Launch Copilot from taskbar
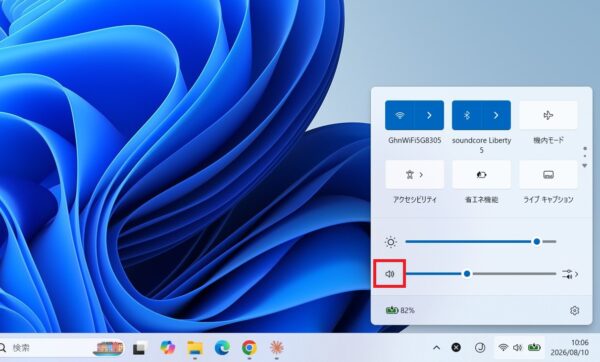600x362 pixels. click(x=168, y=347)
